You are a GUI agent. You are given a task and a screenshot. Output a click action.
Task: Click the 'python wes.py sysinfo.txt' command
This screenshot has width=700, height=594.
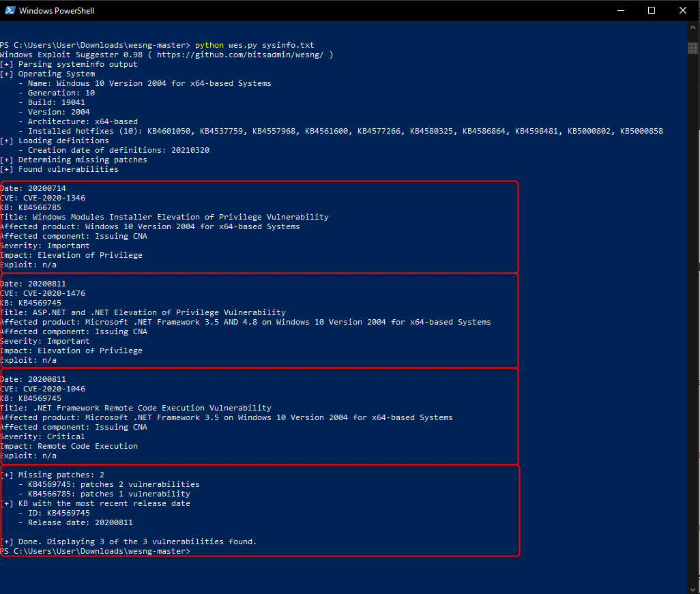point(254,45)
